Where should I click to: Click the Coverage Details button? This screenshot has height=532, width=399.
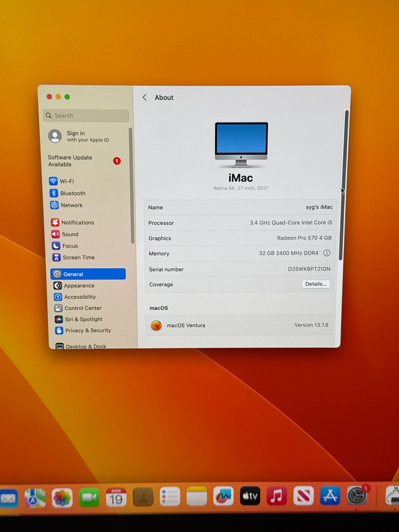(316, 284)
